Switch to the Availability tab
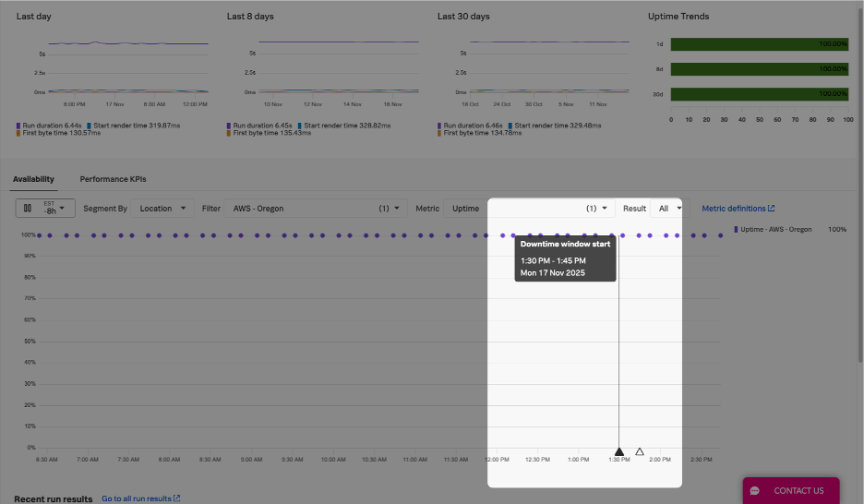The image size is (864, 504). pos(32,179)
